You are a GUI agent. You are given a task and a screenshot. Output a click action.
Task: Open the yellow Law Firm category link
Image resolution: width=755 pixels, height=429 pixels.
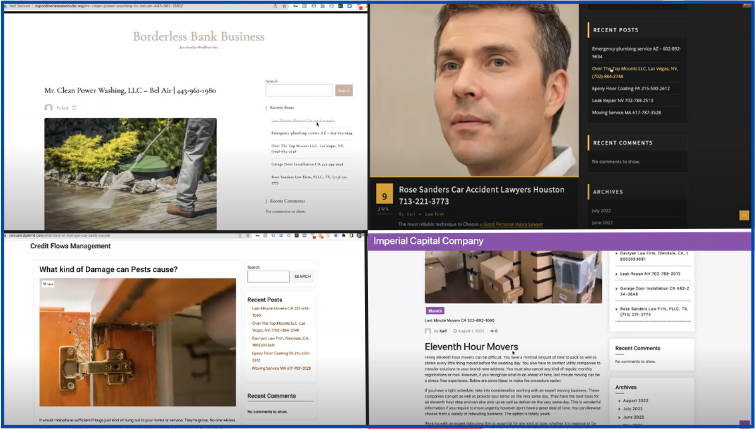[434, 214]
